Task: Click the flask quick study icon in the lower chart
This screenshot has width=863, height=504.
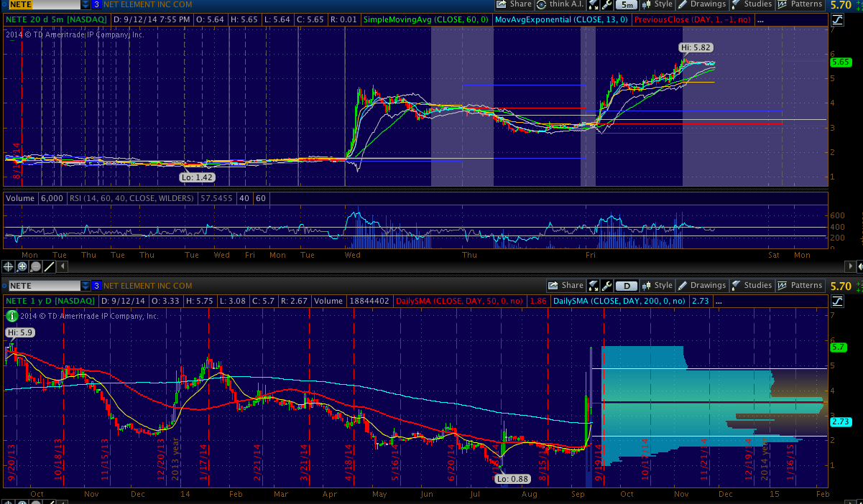Action: (594, 285)
